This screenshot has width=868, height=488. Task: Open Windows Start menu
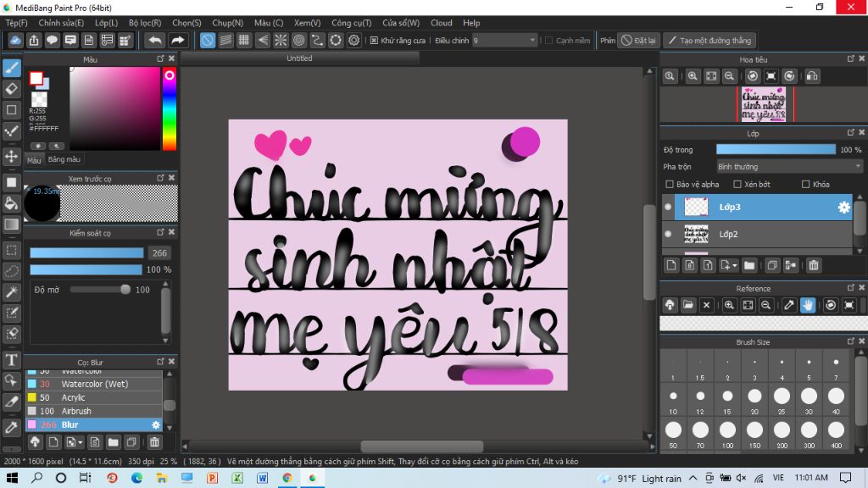pos(12,478)
